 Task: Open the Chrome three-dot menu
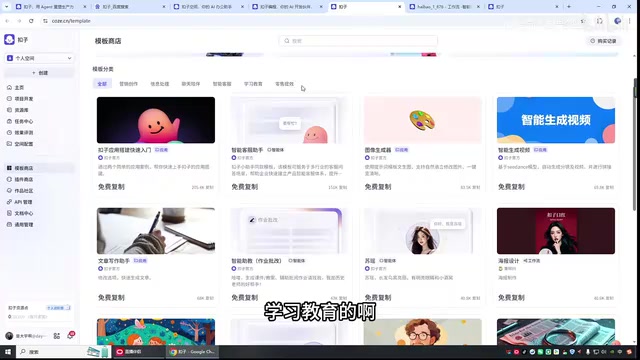pos(630,21)
